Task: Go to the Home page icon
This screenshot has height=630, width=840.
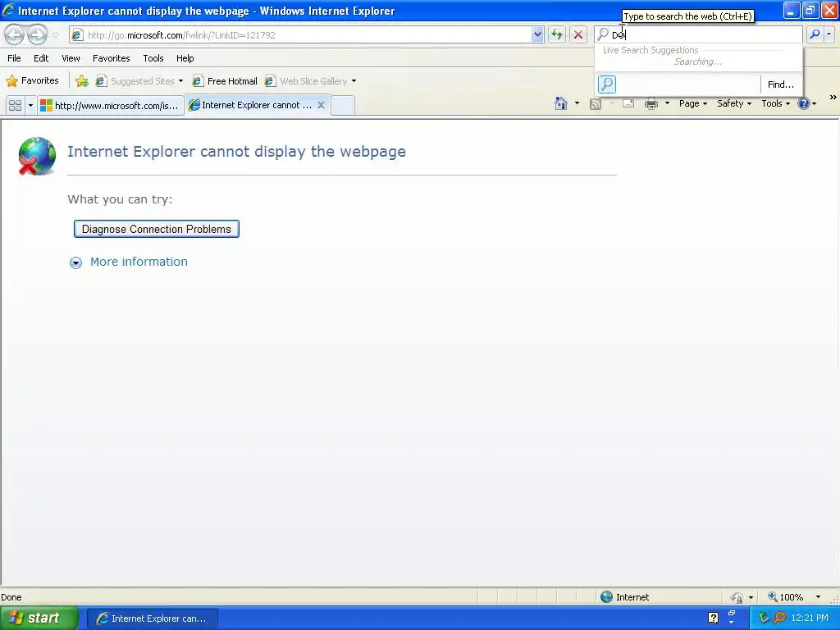Action: (561, 103)
